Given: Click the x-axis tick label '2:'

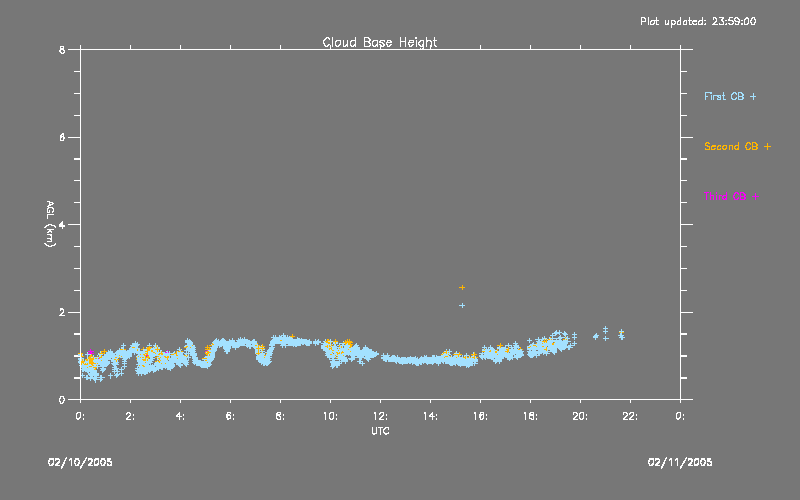Looking at the screenshot, I should [130, 416].
